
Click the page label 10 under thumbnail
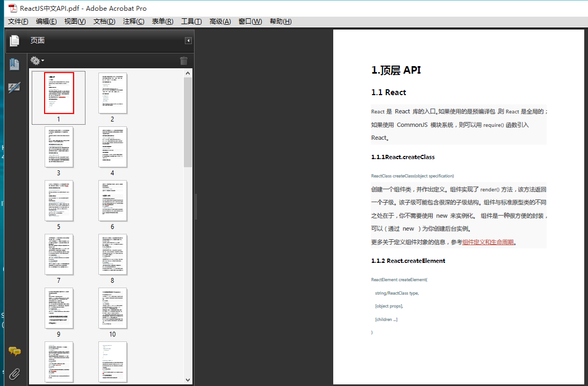112,334
